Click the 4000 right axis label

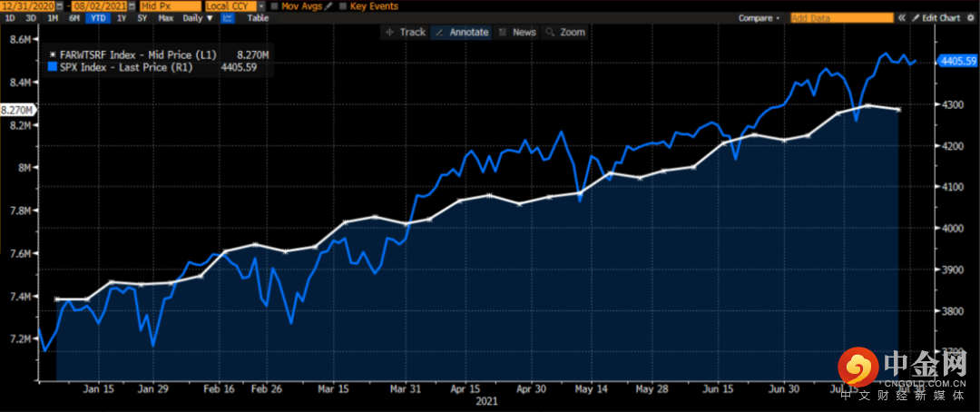[x=951, y=228]
